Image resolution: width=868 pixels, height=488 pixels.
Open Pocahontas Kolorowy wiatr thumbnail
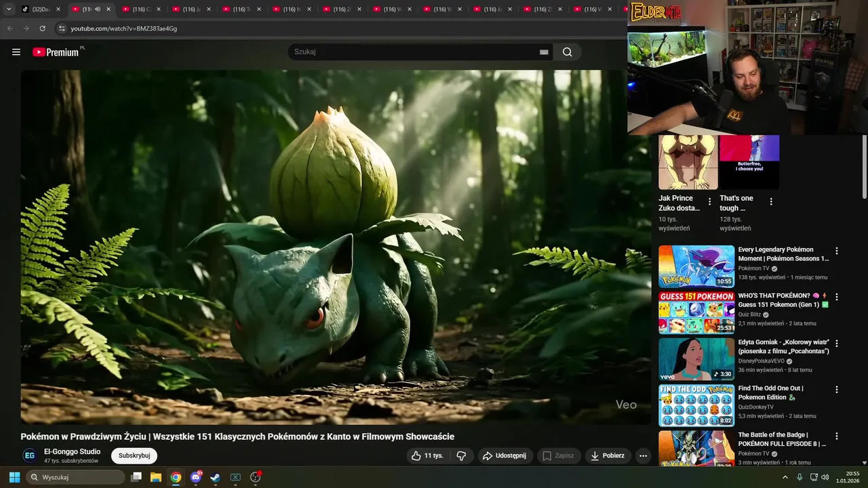[x=696, y=359]
